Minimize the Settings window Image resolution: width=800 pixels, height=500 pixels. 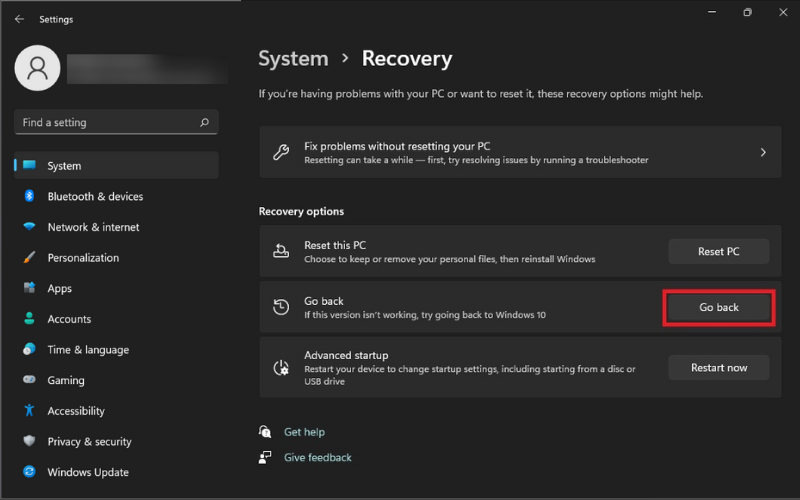pyautogui.click(x=712, y=12)
